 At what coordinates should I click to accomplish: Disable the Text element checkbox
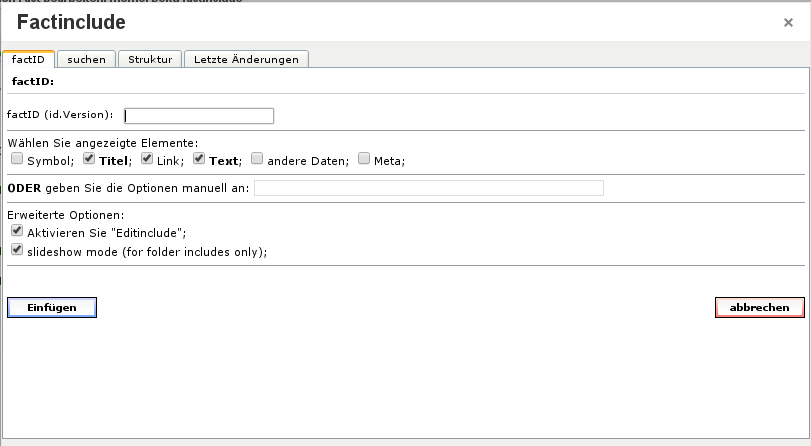[x=199, y=158]
